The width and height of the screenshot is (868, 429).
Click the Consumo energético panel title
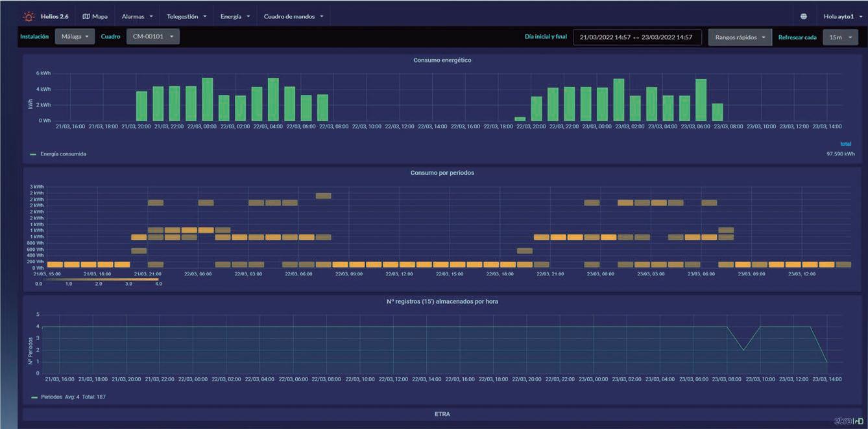[x=442, y=60]
